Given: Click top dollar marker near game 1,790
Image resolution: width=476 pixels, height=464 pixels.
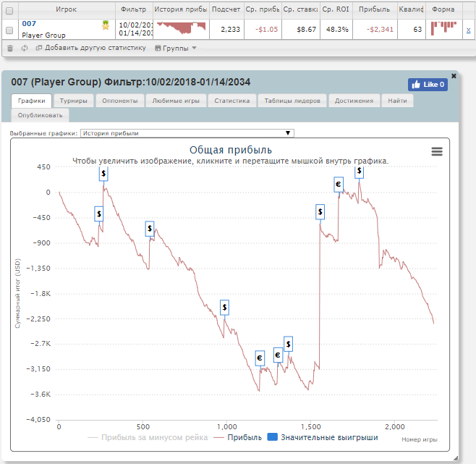Looking at the screenshot, I should point(359,172).
